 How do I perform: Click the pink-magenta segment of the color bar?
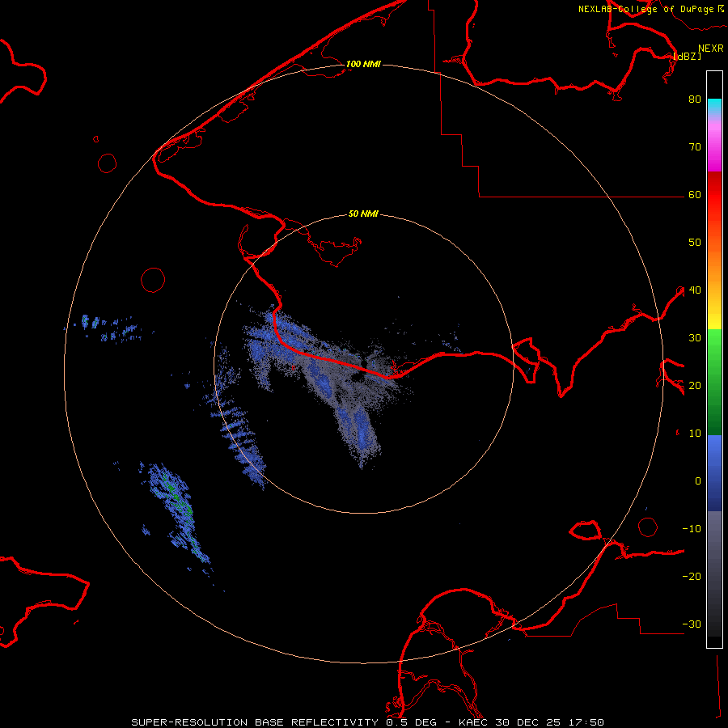[714, 144]
